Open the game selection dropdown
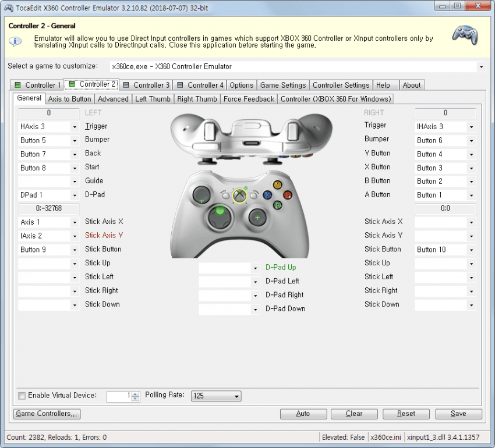Viewport: 495px width, 448px height. coord(481,66)
